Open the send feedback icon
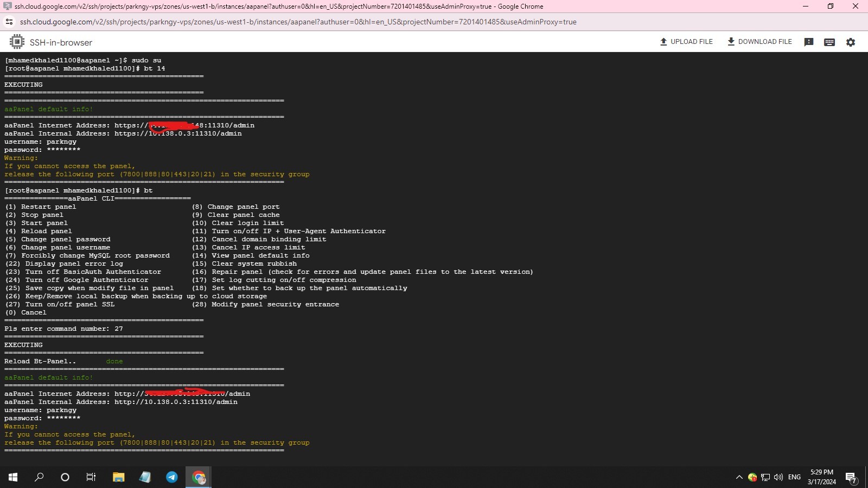Image resolution: width=868 pixels, height=488 pixels. 808,42
